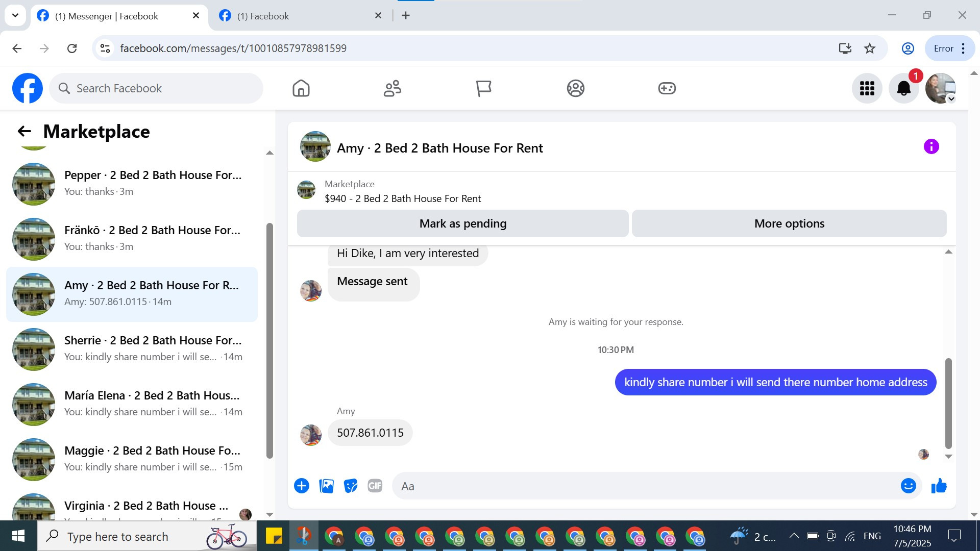Open the browser tab search chevron
980x551 pixels.
(15, 15)
